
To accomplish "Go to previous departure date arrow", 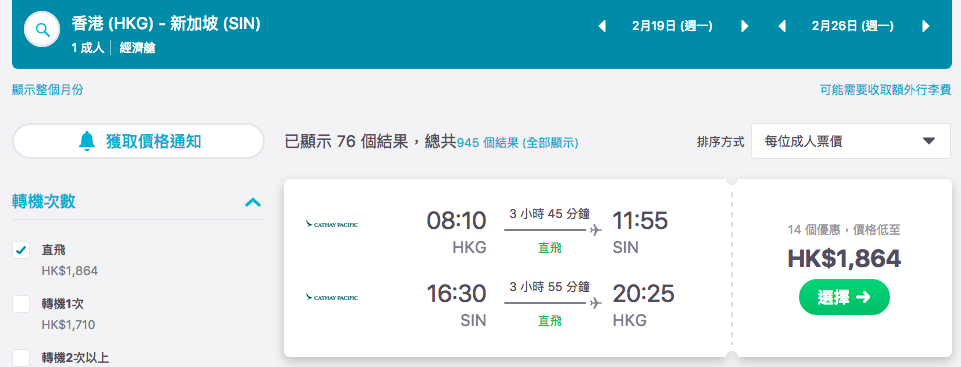I will tap(602, 26).
